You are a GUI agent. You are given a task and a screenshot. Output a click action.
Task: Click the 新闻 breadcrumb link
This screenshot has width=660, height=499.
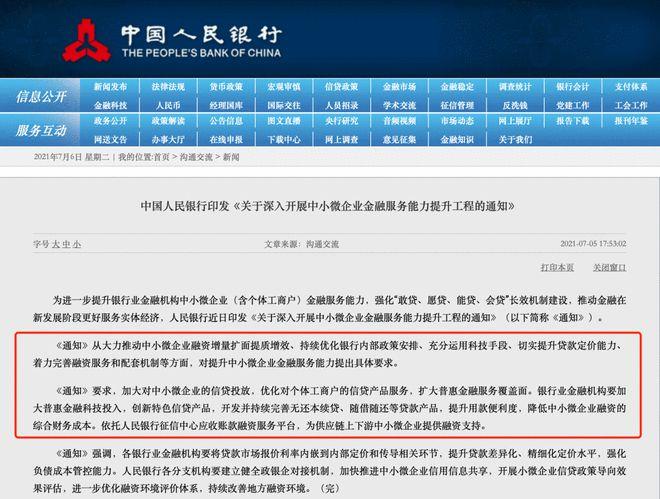[x=231, y=157]
